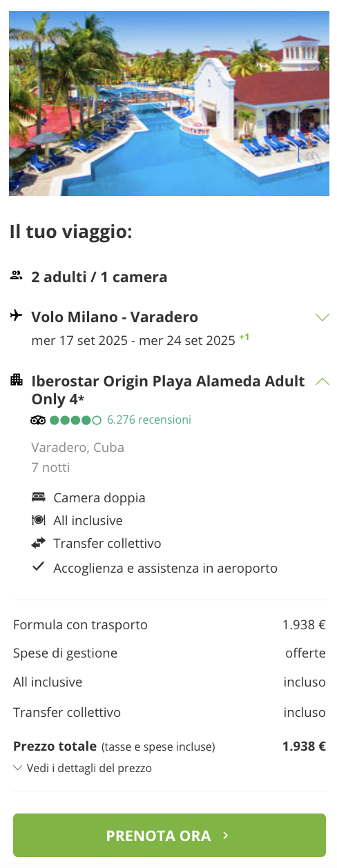
Task: Click the checkmark next to Accoglienza
Action: pyautogui.click(x=39, y=567)
